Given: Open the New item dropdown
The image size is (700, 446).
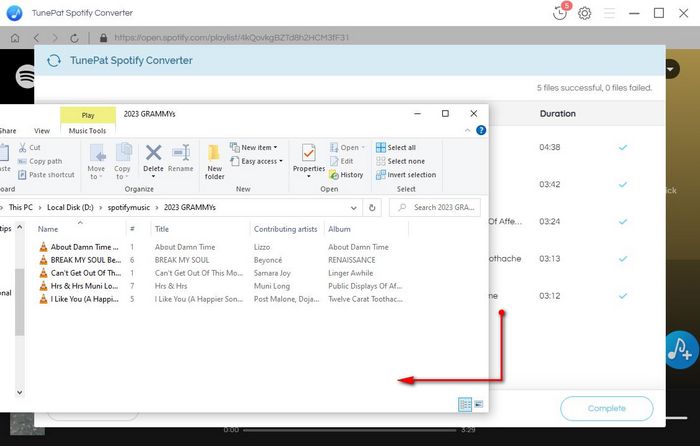Looking at the screenshot, I should (254, 147).
